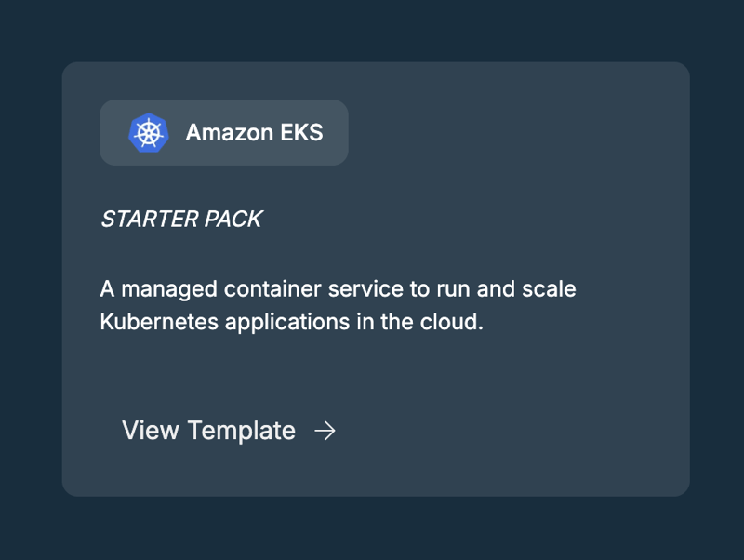Click the word Template in the link
The width and height of the screenshot is (744, 560).
tap(242, 431)
